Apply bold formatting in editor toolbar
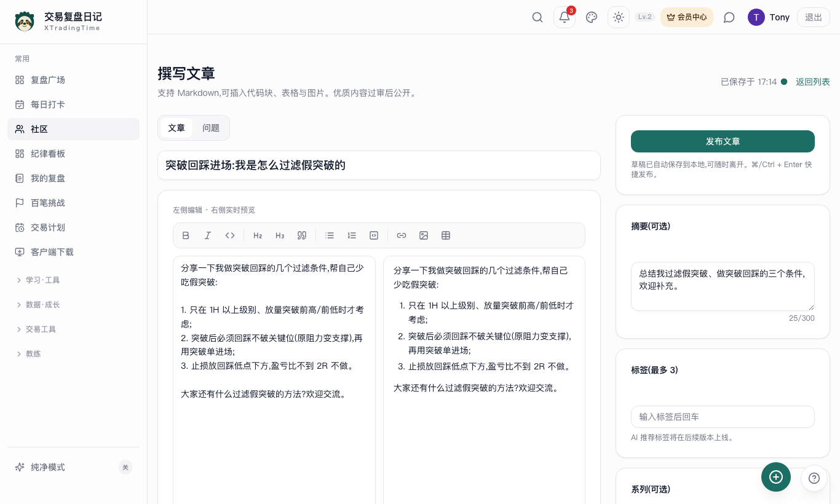This screenshot has width=840, height=504. click(x=186, y=235)
